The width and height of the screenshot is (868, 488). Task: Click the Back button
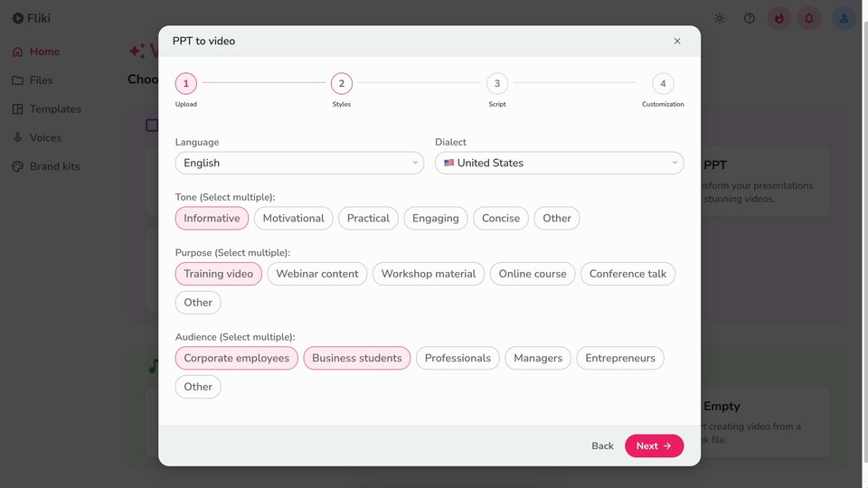(x=602, y=446)
